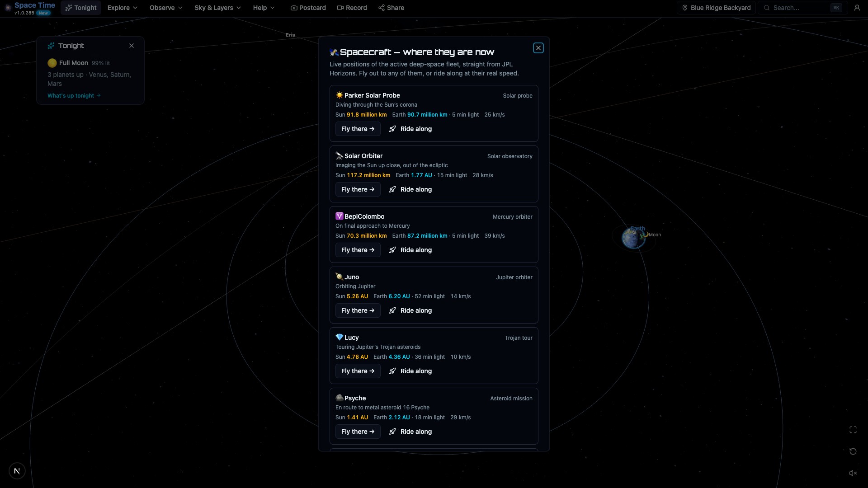
Task: Click the BepiColombo purple icon
Action: coord(340,216)
